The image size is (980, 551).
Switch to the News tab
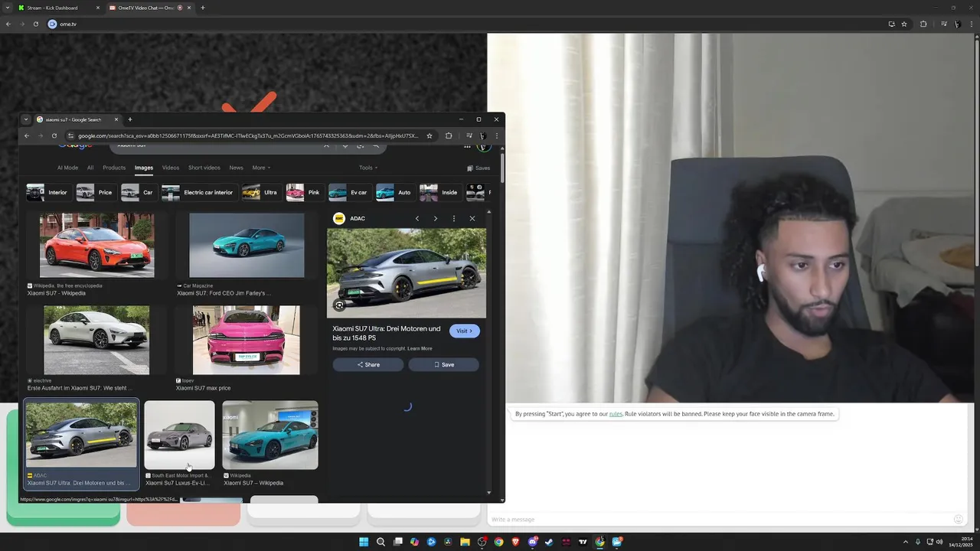pos(236,168)
